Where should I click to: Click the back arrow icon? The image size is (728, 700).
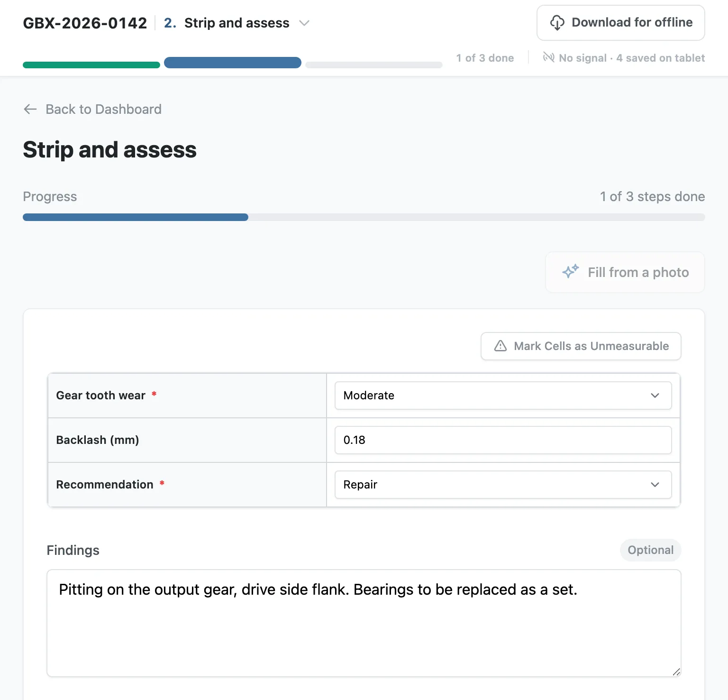30,109
